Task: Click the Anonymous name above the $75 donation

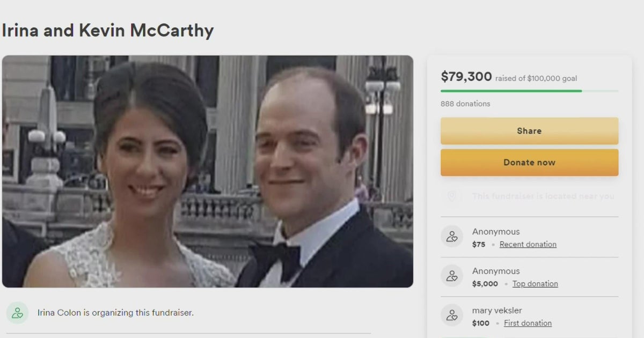Action: pos(496,232)
